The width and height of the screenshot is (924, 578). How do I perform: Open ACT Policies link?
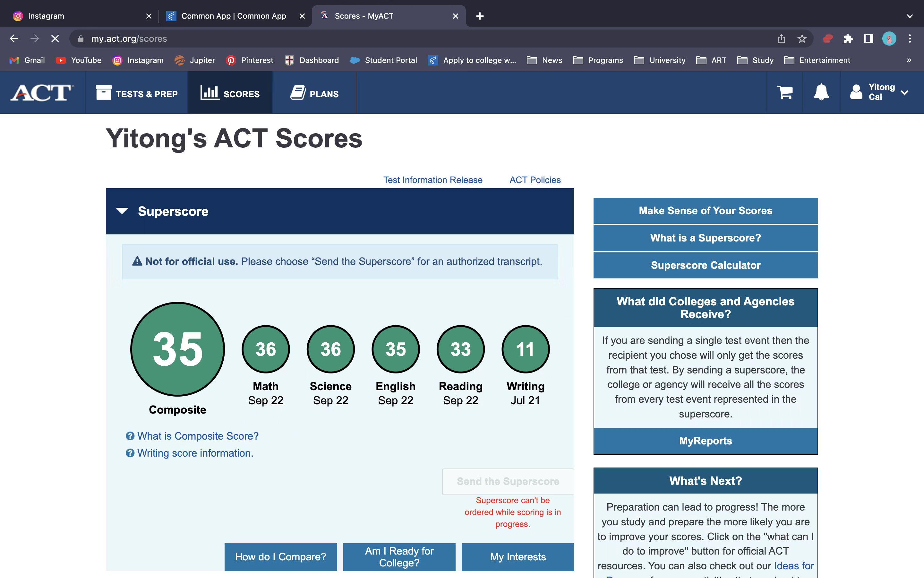535,180
